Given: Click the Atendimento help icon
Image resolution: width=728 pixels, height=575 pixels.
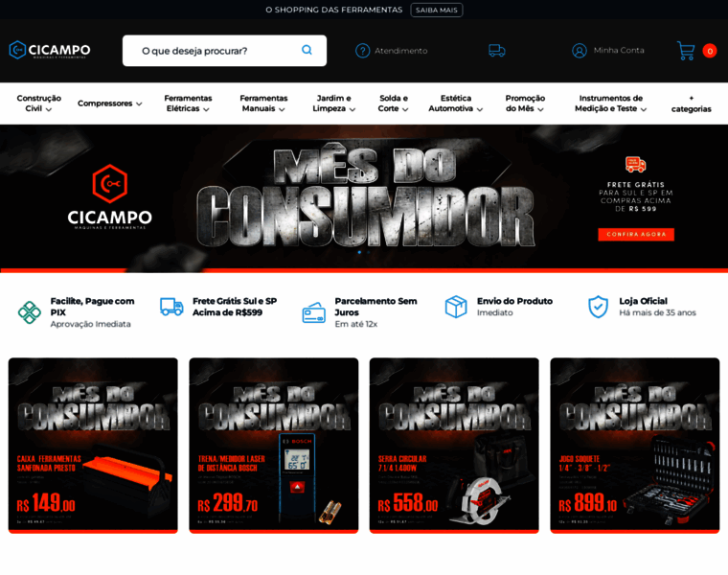Looking at the screenshot, I should coord(362,51).
